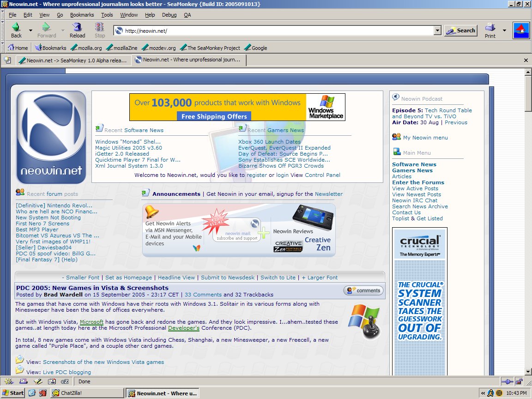This screenshot has width=532, height=399.
Task: Open the Debug menu
Action: [169, 15]
